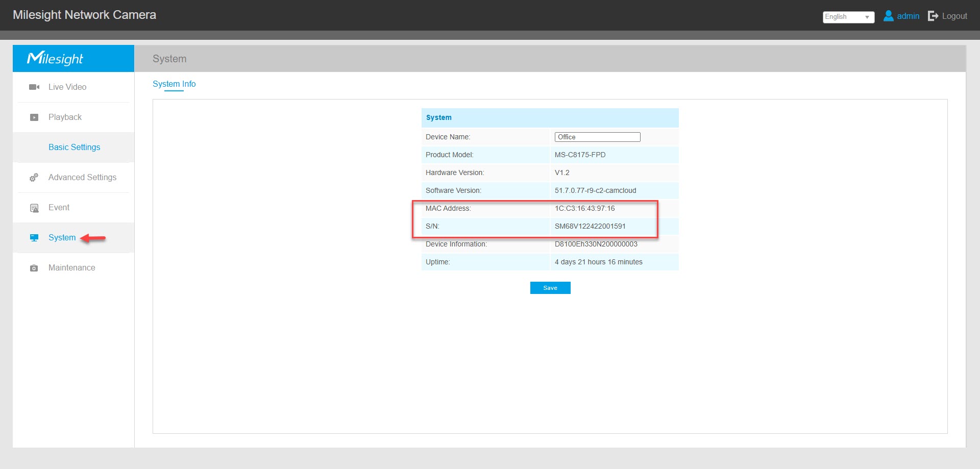Screen dimensions: 980x469
Task: Open the Maintenance section
Action: pos(71,268)
